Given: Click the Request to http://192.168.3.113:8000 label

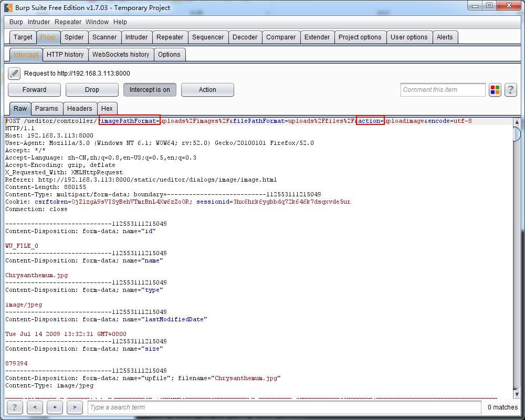Looking at the screenshot, I should [77, 73].
